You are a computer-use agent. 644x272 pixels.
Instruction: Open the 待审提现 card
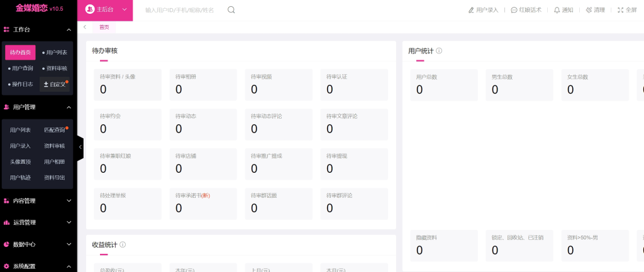355,164
